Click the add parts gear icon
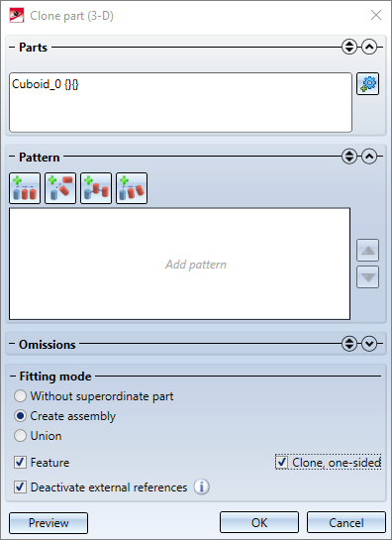Screen dimensions: 392x540 click(x=367, y=83)
